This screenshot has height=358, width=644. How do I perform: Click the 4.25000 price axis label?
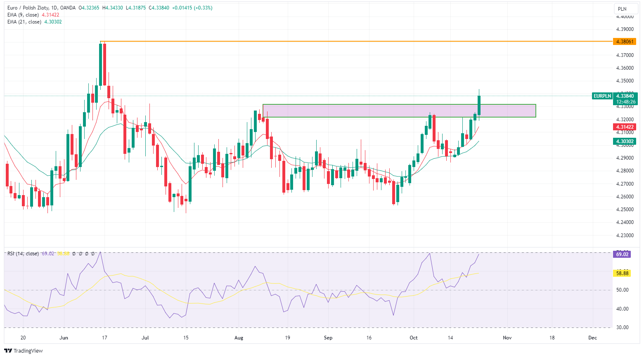[625, 210]
